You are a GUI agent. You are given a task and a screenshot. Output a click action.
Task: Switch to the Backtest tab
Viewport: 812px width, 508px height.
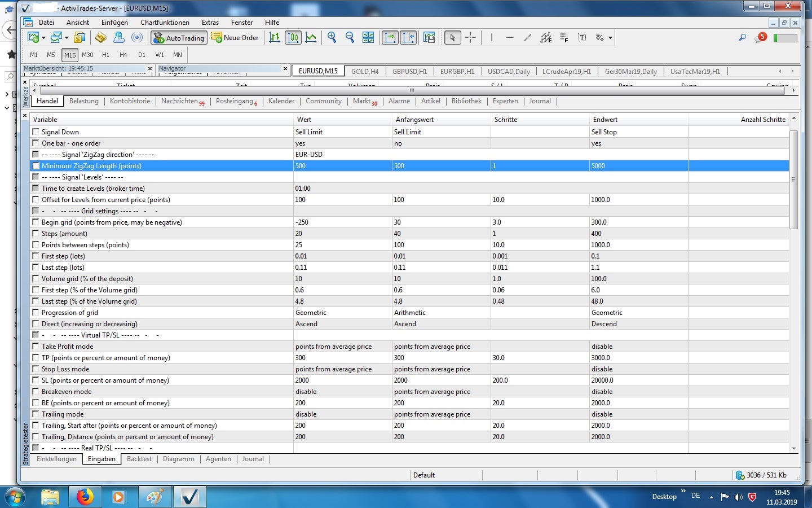click(x=139, y=459)
